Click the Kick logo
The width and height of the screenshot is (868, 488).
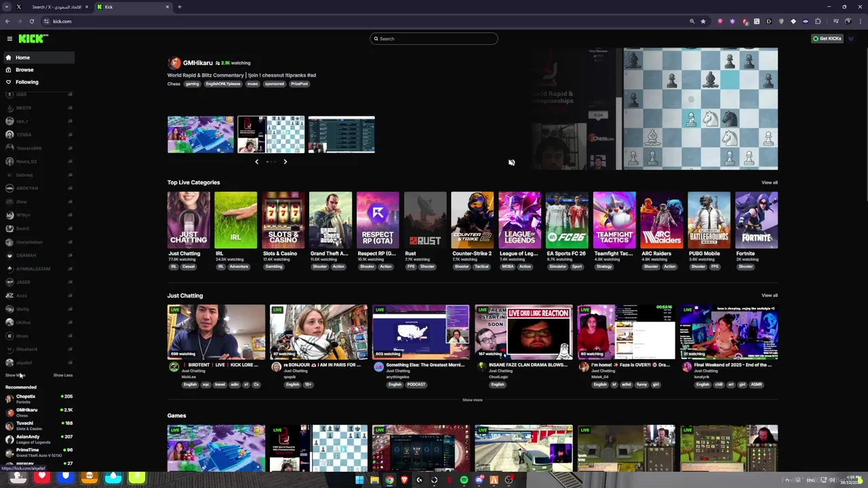(x=33, y=39)
